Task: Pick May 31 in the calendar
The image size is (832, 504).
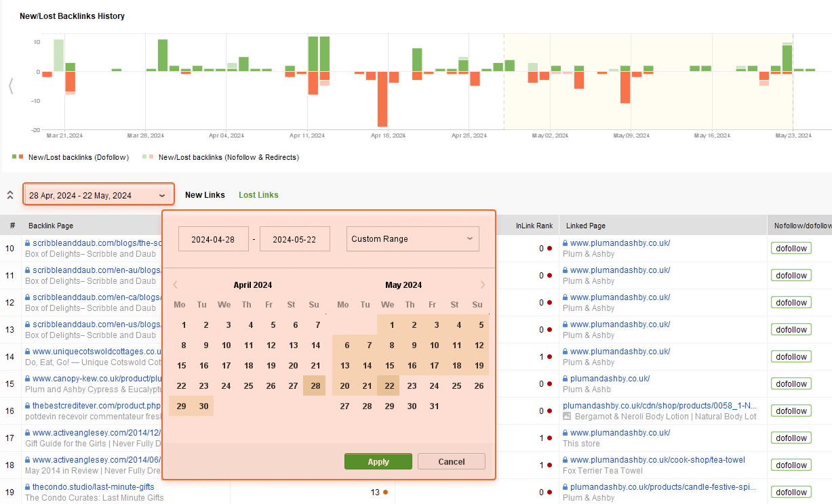Action: 434,406
